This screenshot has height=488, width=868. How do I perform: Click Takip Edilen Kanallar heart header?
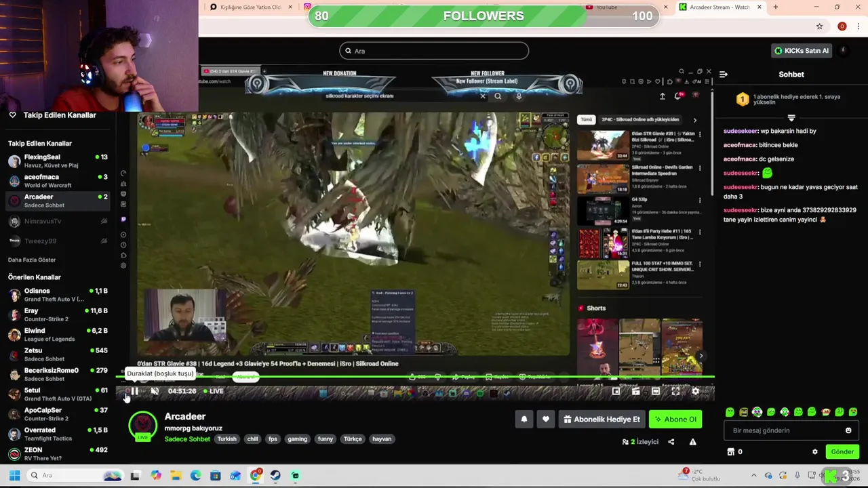tap(54, 115)
